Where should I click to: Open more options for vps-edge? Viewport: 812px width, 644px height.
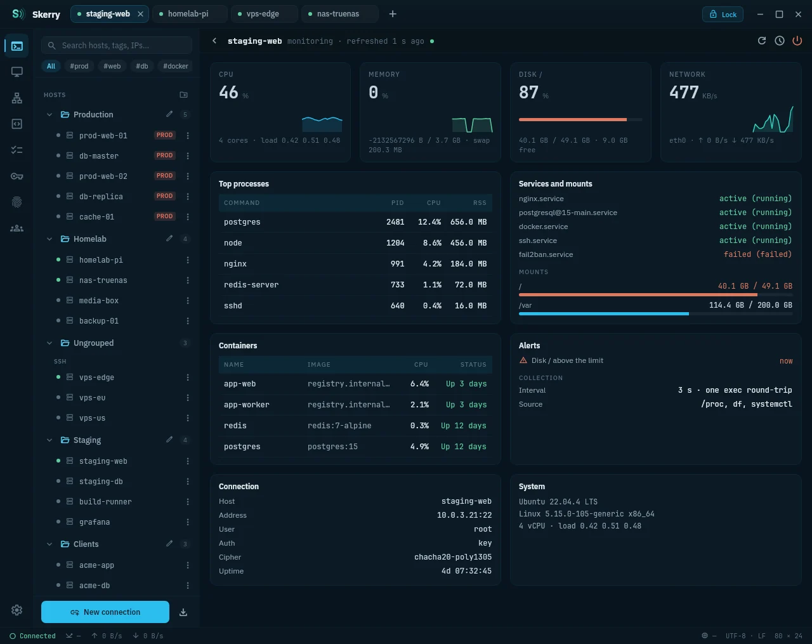(188, 377)
